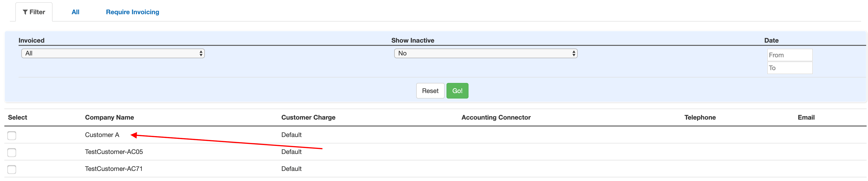Image resolution: width=868 pixels, height=181 pixels.
Task: Switch to the All tab
Action: tap(75, 12)
